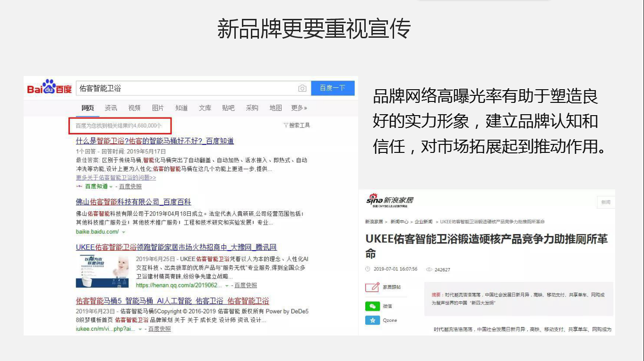Open 百度快照 link next to iukee.cn
Viewport: 644px width, 361px height.
click(160, 329)
